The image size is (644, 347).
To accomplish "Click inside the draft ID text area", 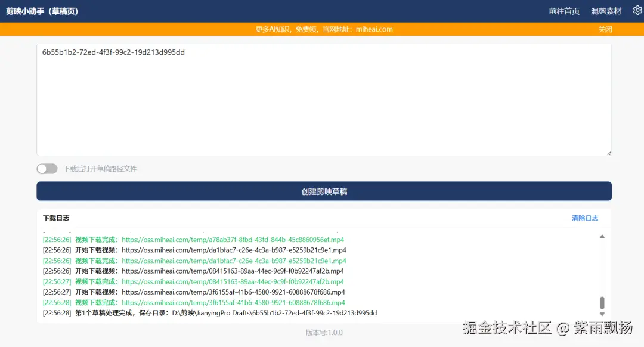I will pos(324,100).
